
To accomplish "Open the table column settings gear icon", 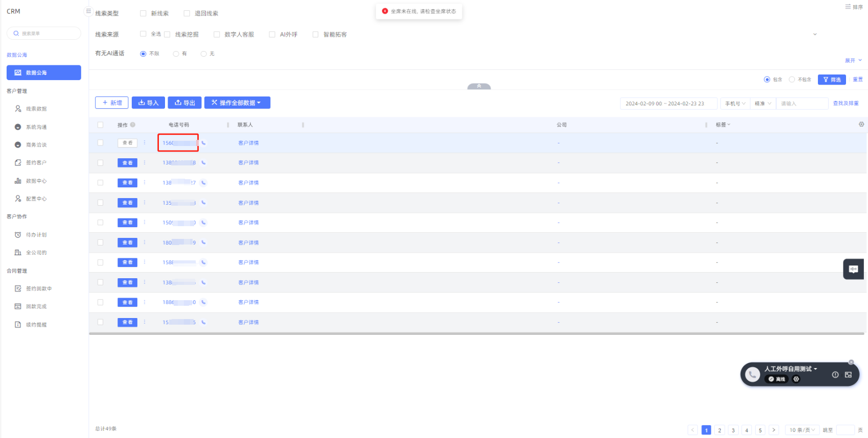I will pyautogui.click(x=861, y=125).
